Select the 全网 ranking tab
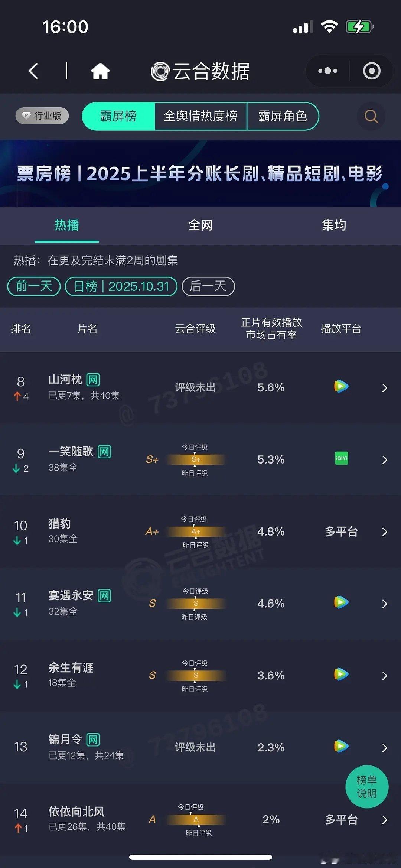Screen dimensions: 401x868 pos(200,225)
